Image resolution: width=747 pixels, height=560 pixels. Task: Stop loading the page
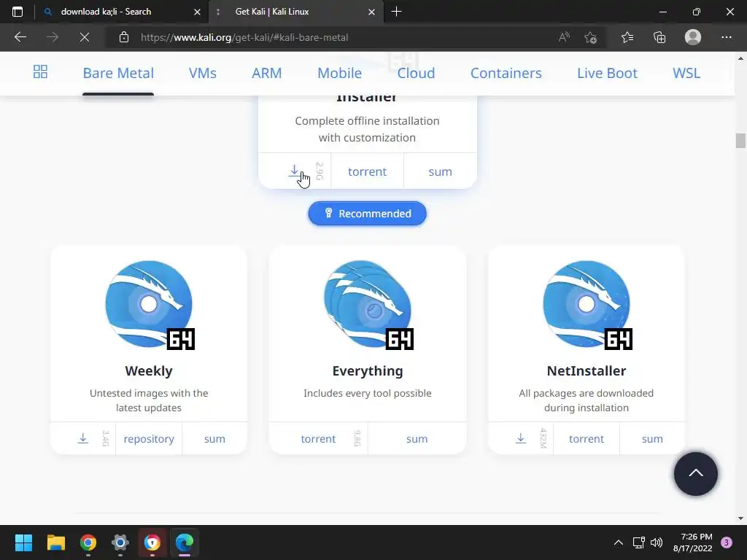85,37
